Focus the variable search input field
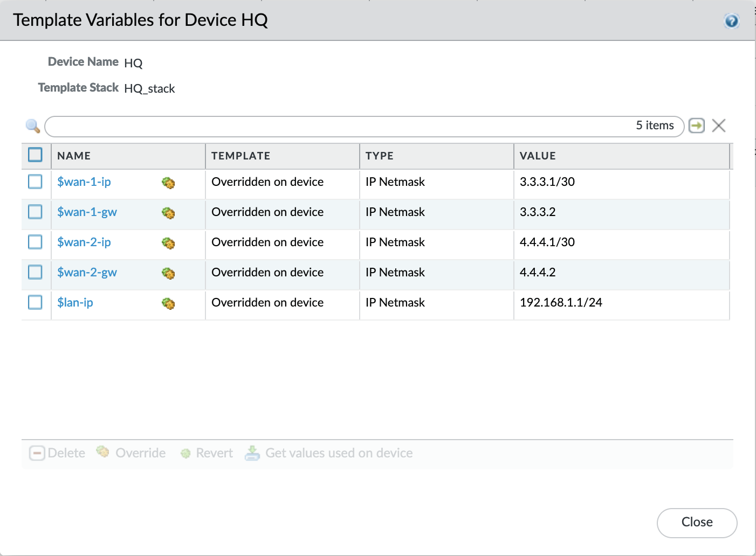The image size is (756, 556). (340, 126)
